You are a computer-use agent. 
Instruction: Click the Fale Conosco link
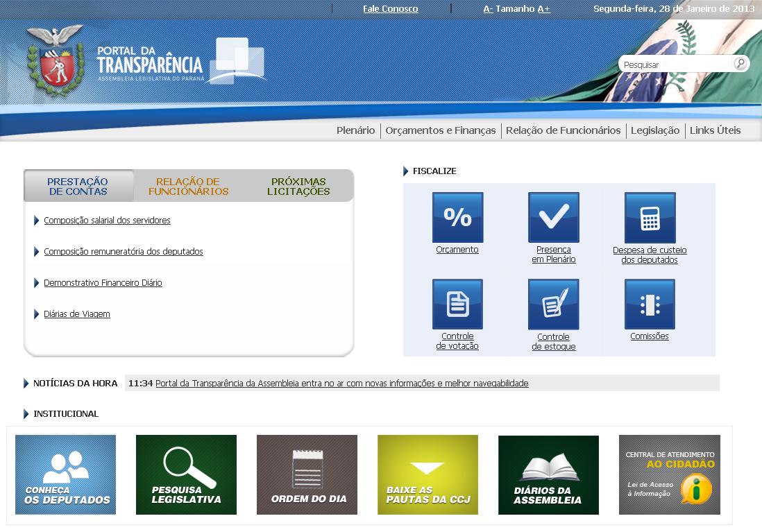pos(390,9)
